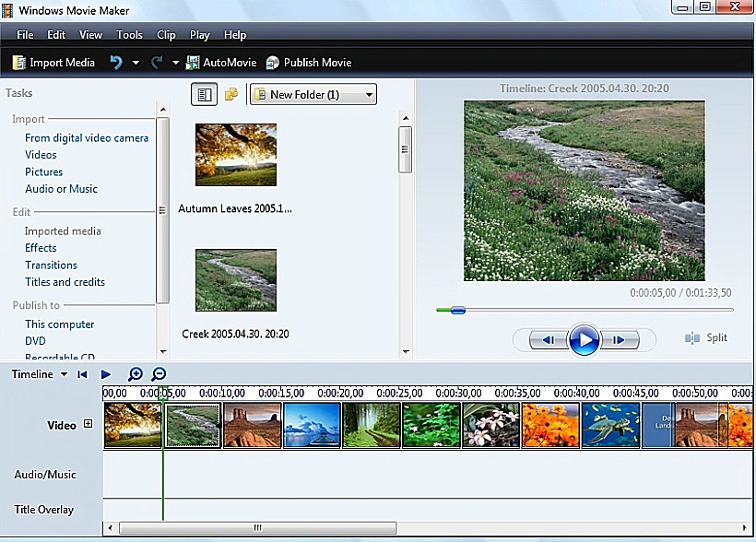
Task: Click the Play button under the preview
Action: [585, 339]
